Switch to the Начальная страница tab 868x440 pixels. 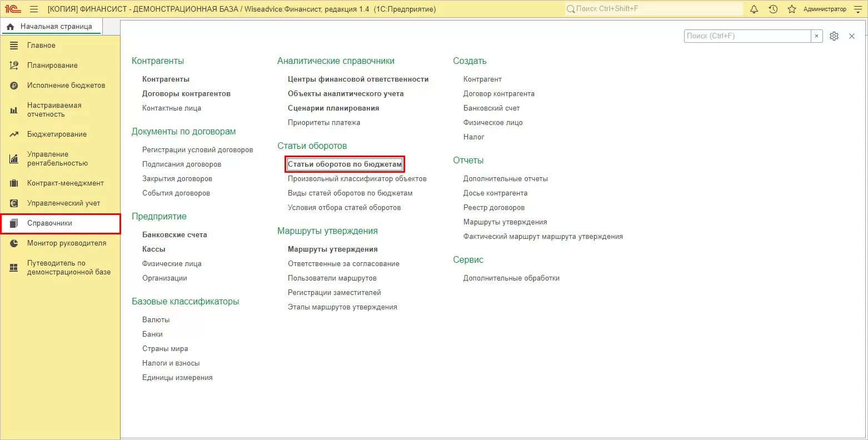click(51, 27)
